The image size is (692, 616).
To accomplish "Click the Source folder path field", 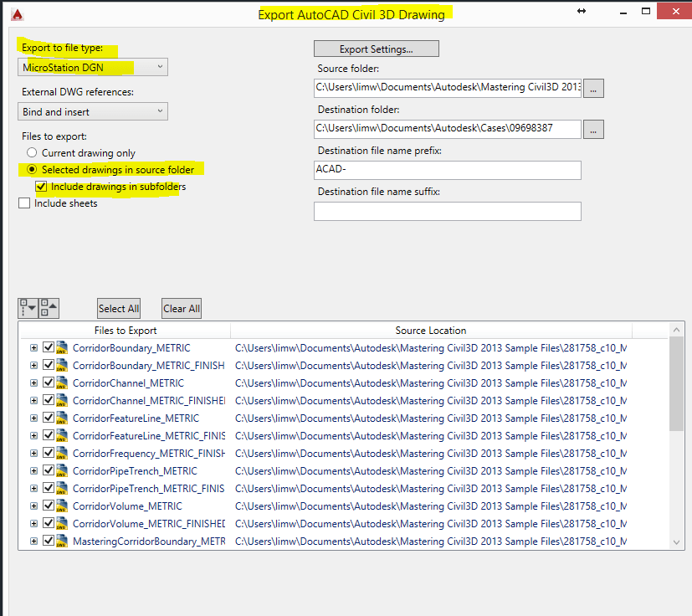I will click(x=448, y=89).
